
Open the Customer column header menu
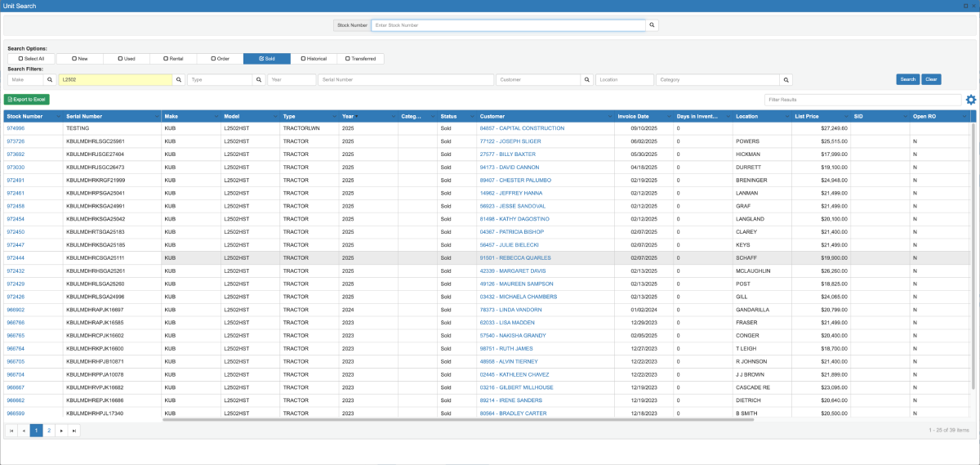pos(609,117)
